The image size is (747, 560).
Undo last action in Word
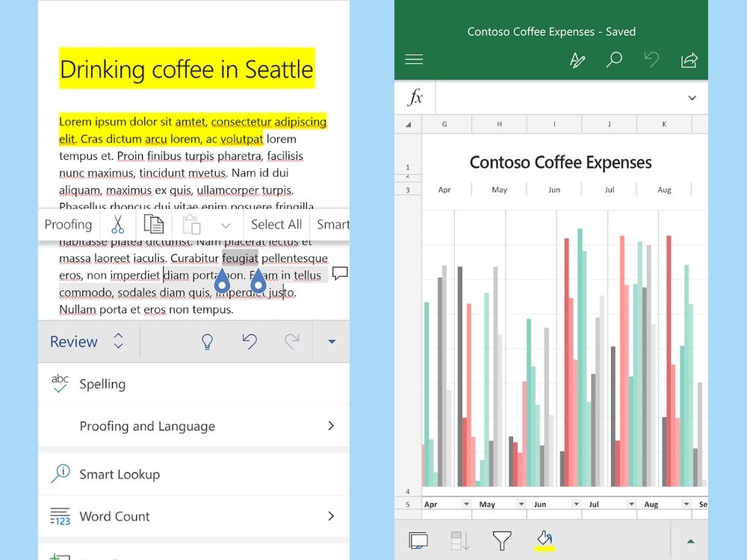click(x=249, y=341)
